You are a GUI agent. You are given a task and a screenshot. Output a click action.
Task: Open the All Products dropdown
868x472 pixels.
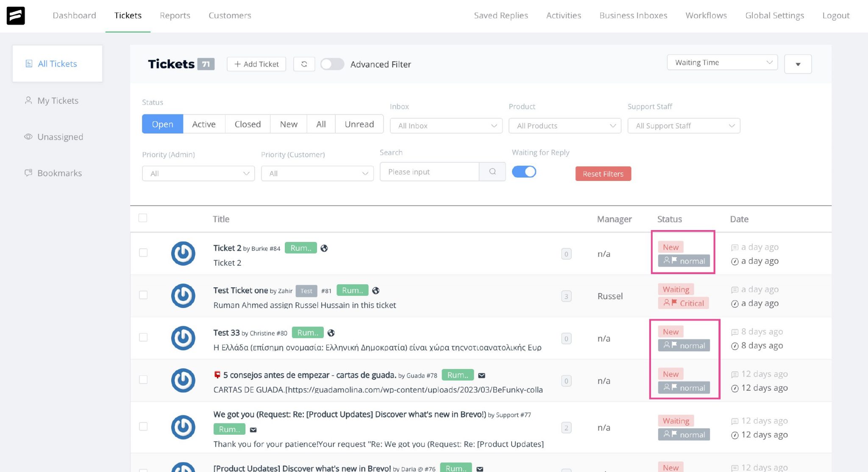564,125
